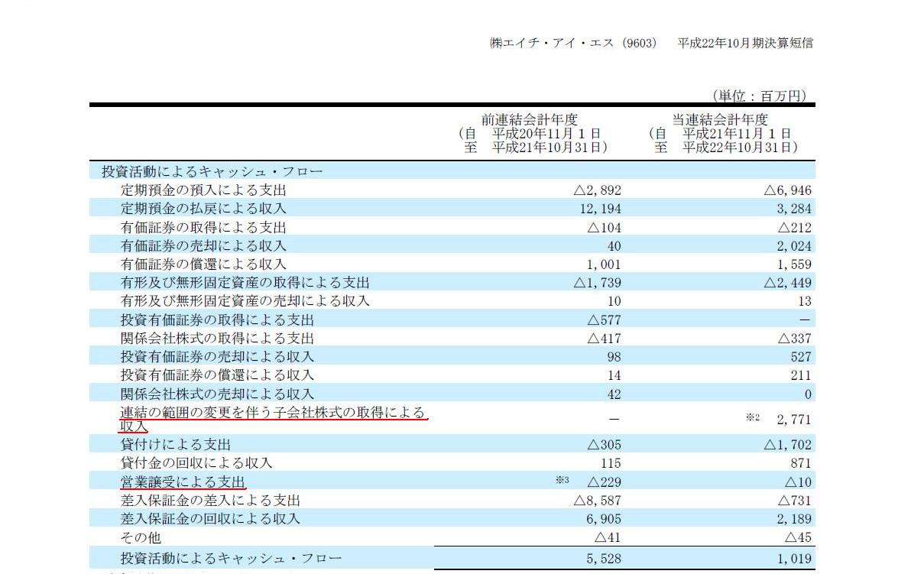Select the value △577
This screenshot has height=574, width=924.
click(x=604, y=320)
